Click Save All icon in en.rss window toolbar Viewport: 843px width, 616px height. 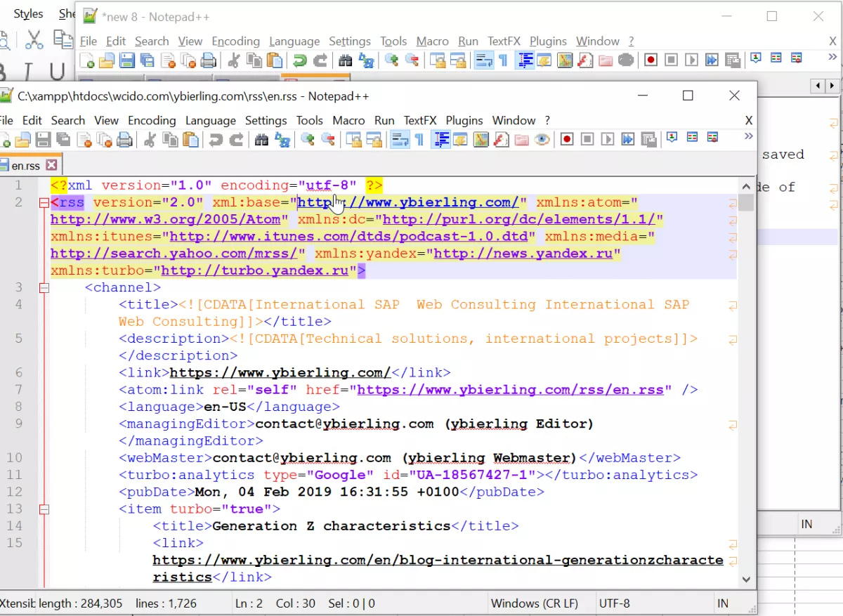(63, 140)
